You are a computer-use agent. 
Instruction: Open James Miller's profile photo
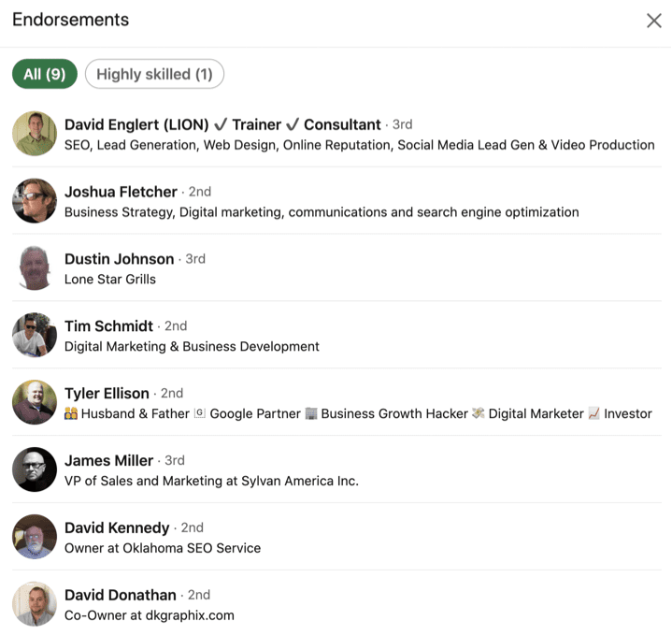click(35, 469)
